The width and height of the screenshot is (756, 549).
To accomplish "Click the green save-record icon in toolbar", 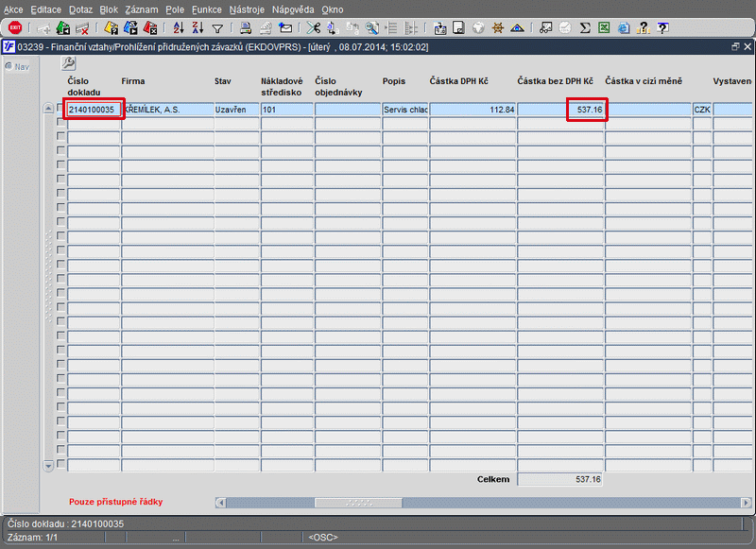I will 63,28.
